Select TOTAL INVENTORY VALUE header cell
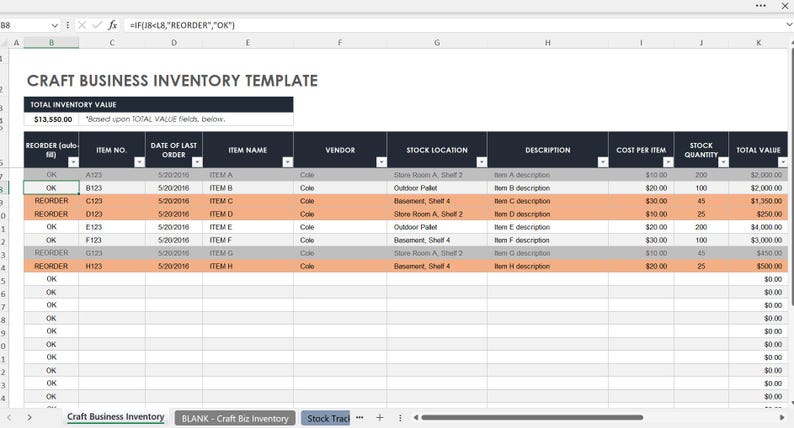This screenshot has height=428, width=794. 158,104
